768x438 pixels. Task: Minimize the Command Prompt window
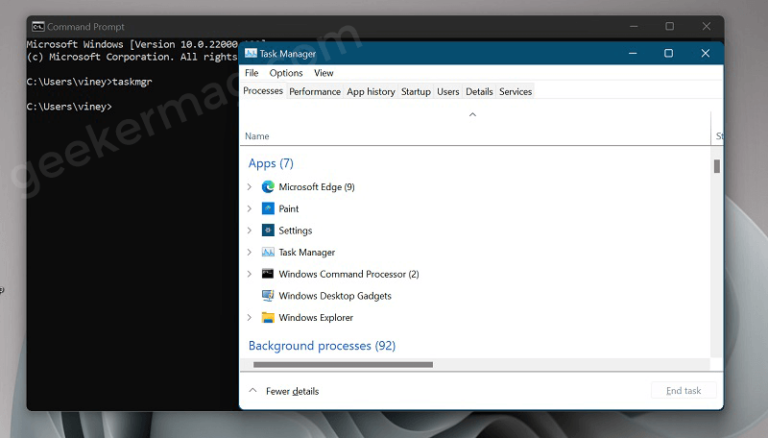tap(634, 26)
